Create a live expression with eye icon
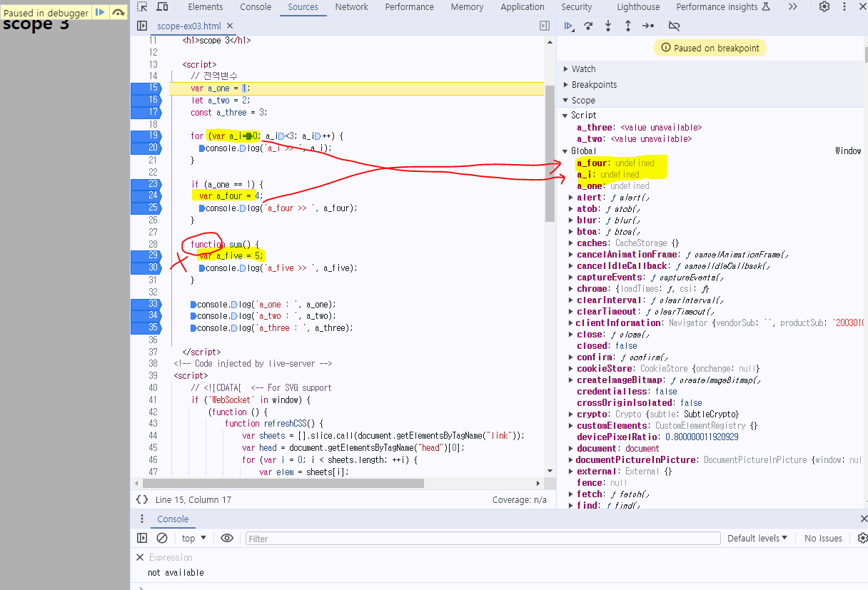Screen dimensions: 868x590 227,538
